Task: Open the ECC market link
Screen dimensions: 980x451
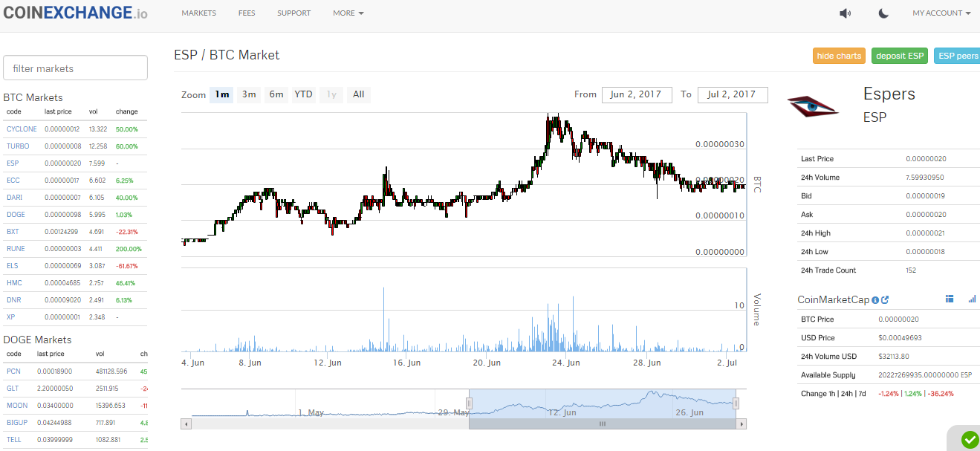Action: point(13,181)
